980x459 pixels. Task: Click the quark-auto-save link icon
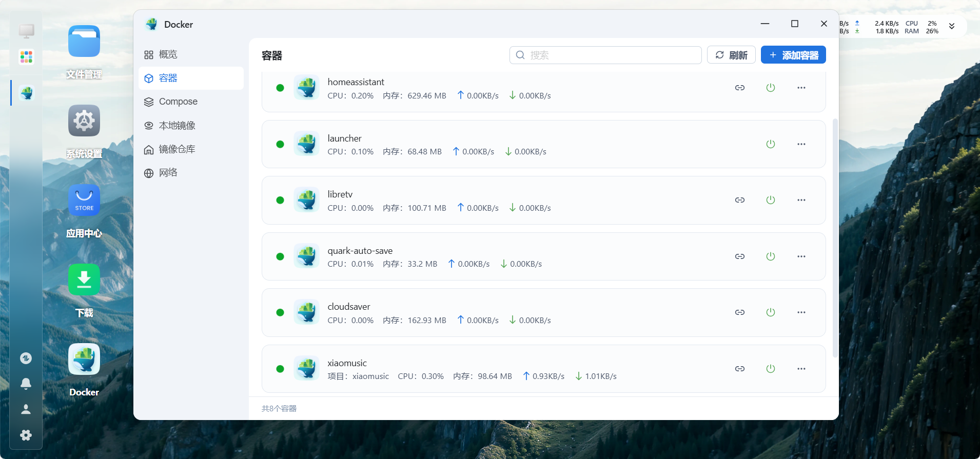pos(739,256)
